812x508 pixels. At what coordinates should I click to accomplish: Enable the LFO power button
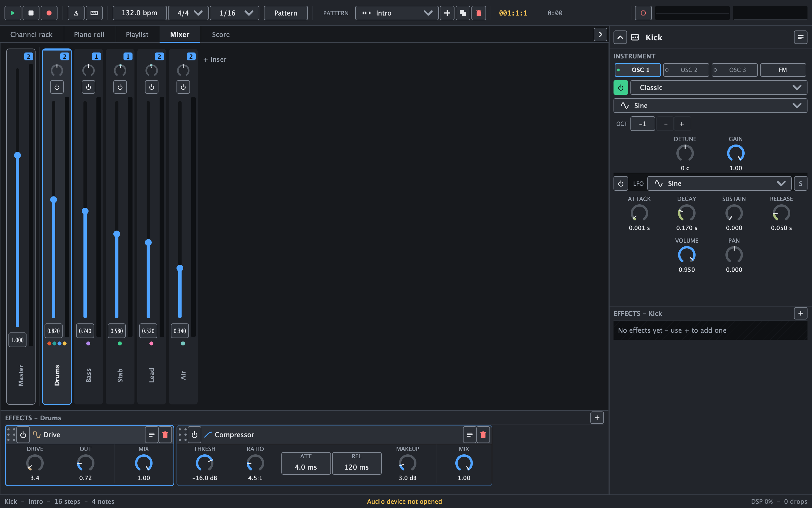pyautogui.click(x=621, y=183)
